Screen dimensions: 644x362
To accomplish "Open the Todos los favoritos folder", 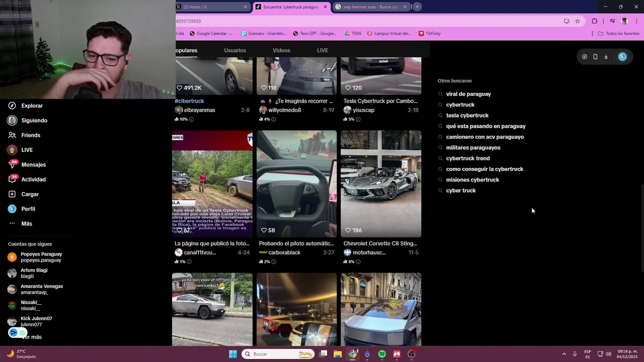I will point(618,34).
